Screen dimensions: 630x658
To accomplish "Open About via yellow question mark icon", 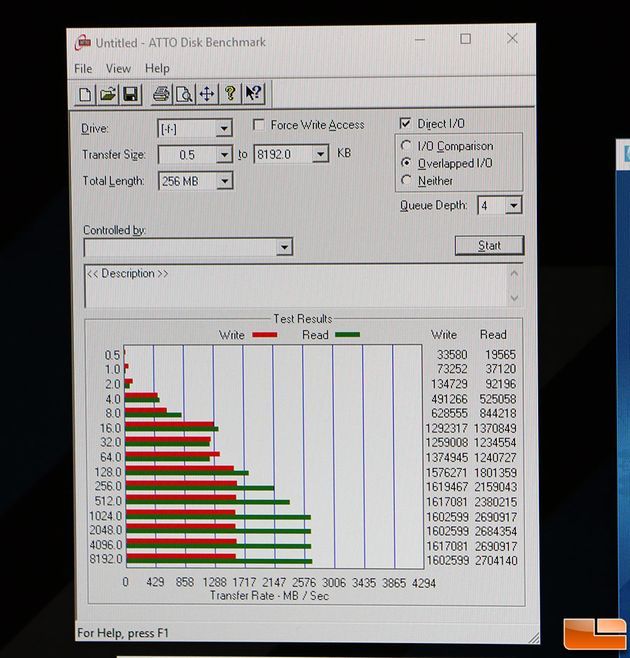I will pos(230,93).
